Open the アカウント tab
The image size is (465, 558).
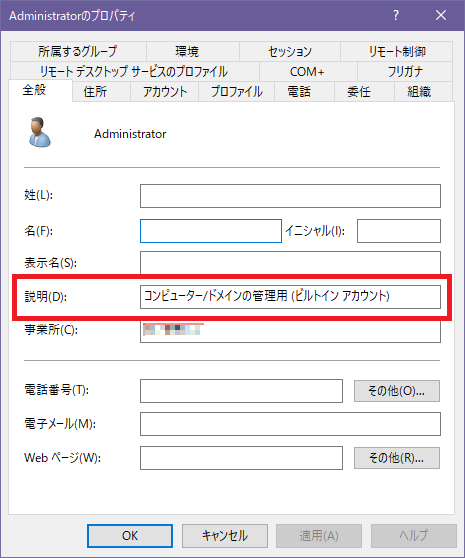165,92
